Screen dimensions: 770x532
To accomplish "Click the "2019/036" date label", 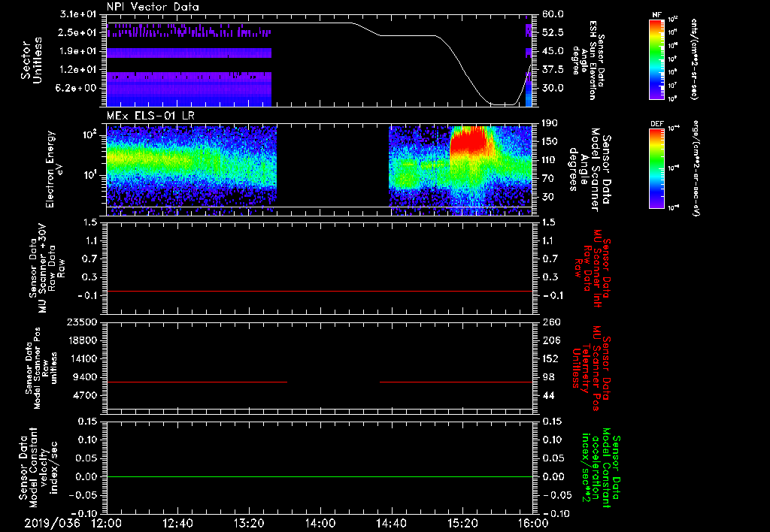I will [52, 523].
